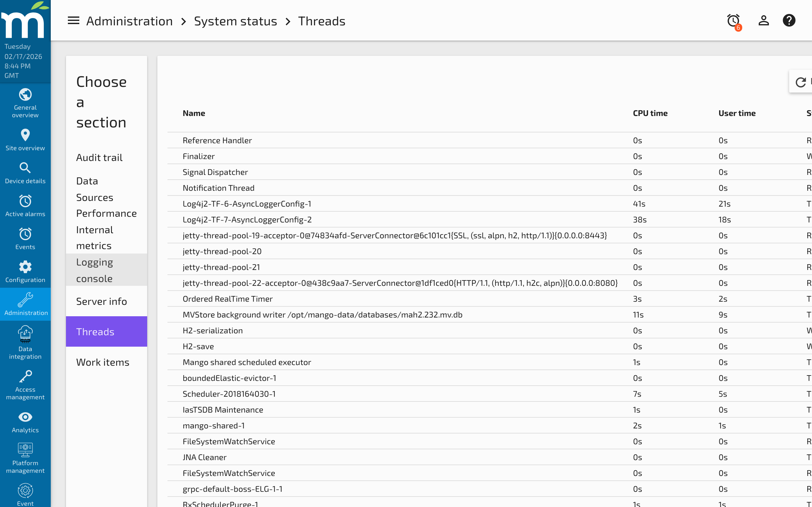The image size is (812, 507).
Task: Toggle the sidebar with the hamburger menu
Action: click(x=73, y=21)
